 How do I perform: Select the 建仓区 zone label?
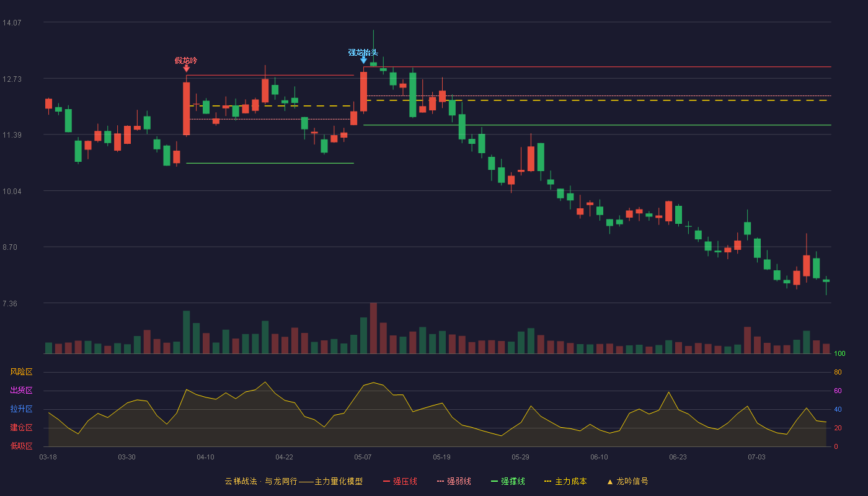pyautogui.click(x=21, y=428)
